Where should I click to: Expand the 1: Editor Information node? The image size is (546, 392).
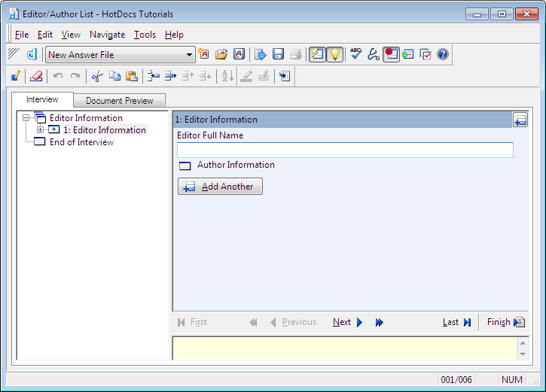[x=41, y=129]
